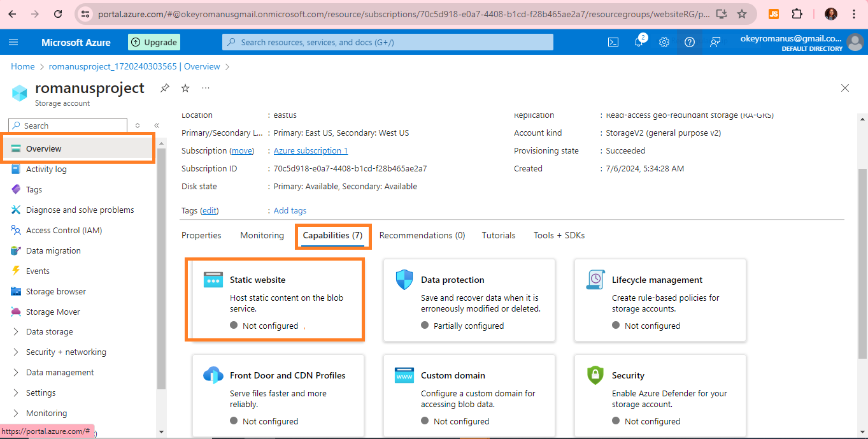Collapse the sidebar menu with double chevron

[x=157, y=126]
